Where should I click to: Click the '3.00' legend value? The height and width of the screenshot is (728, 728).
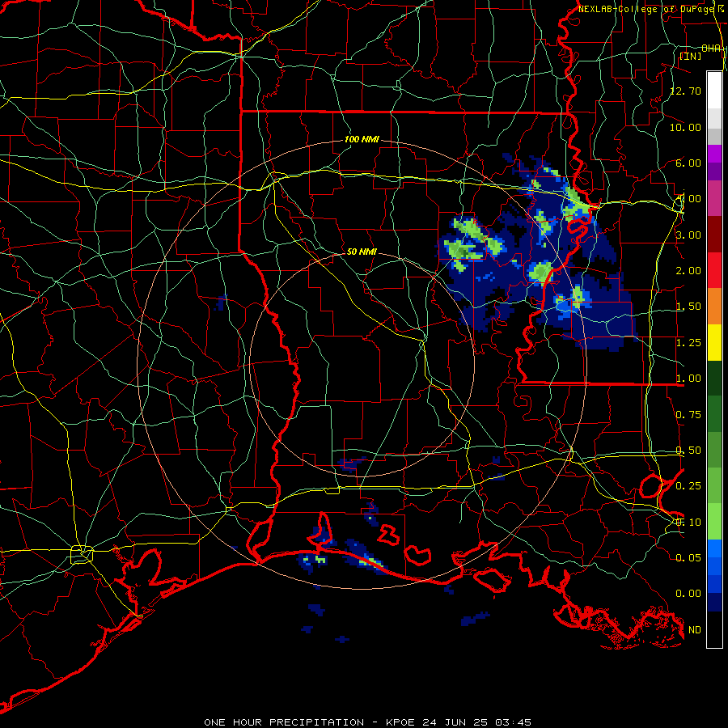pyautogui.click(x=688, y=235)
